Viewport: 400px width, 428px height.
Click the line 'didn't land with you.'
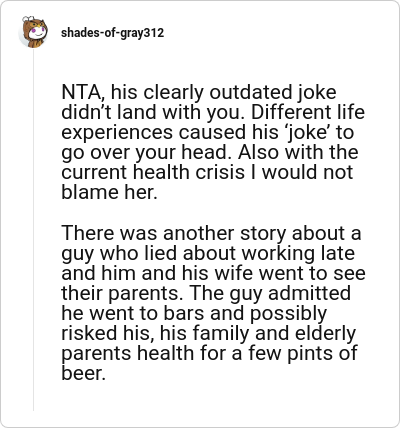pos(155,113)
